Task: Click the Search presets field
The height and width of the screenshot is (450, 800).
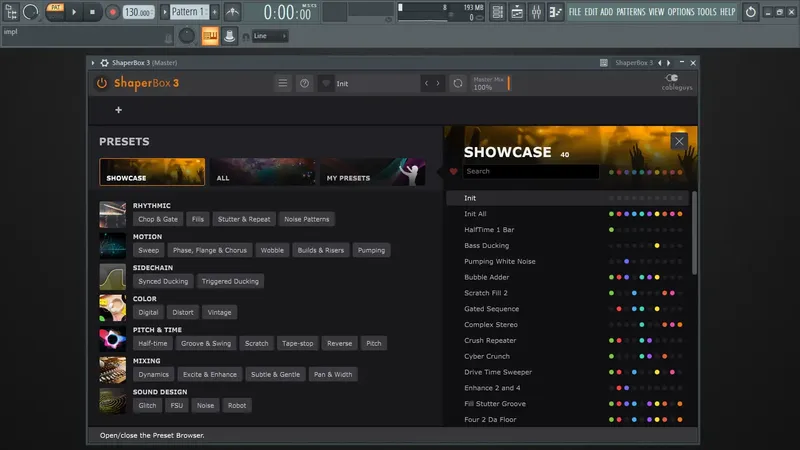Action: (531, 171)
